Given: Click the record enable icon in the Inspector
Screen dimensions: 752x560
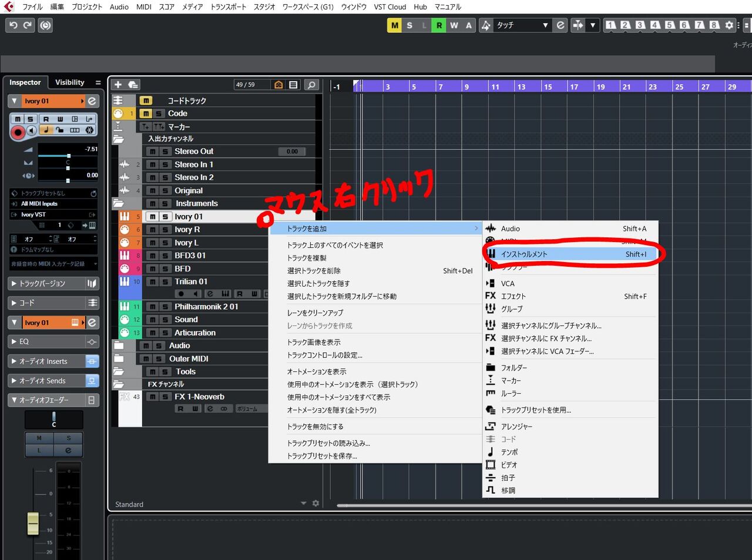Looking at the screenshot, I should click(x=18, y=132).
